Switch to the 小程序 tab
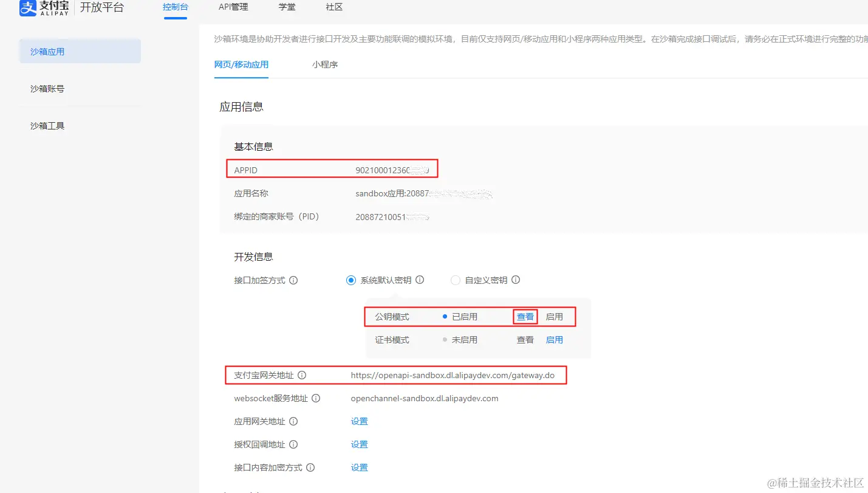Image resolution: width=868 pixels, height=493 pixels. click(x=325, y=64)
